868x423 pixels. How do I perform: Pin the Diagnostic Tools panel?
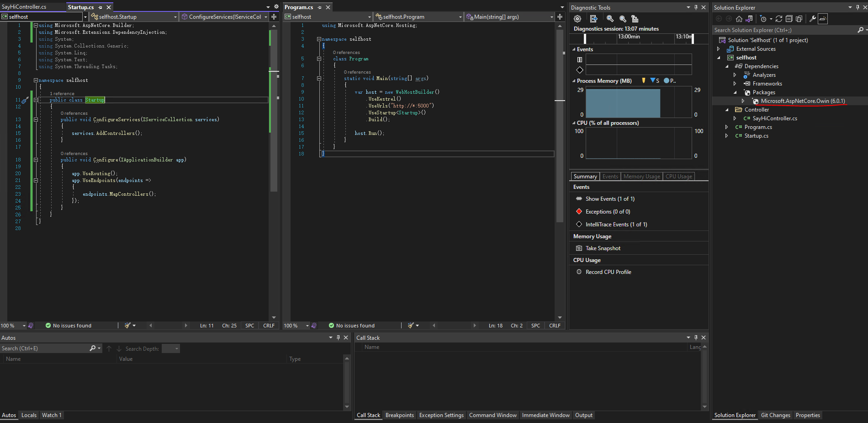(x=696, y=7)
